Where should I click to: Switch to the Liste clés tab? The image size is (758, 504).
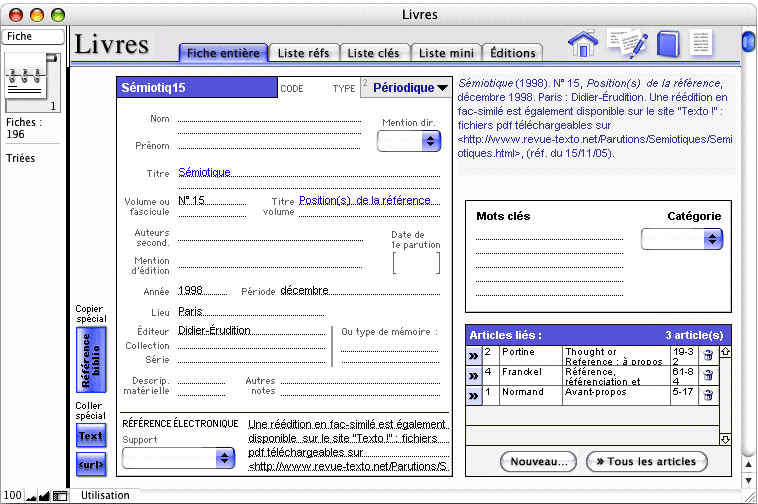(x=374, y=53)
